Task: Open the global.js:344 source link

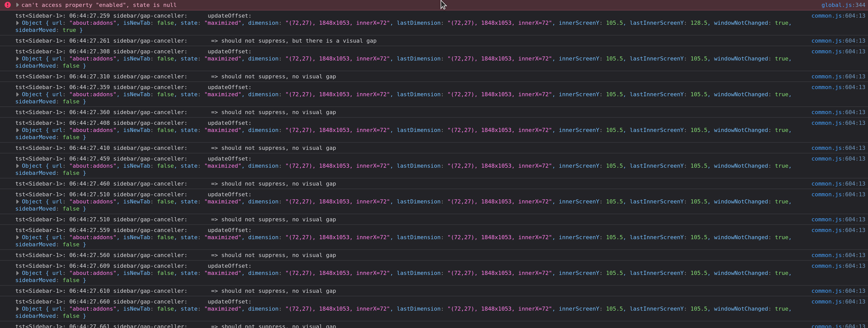Action: tap(843, 5)
